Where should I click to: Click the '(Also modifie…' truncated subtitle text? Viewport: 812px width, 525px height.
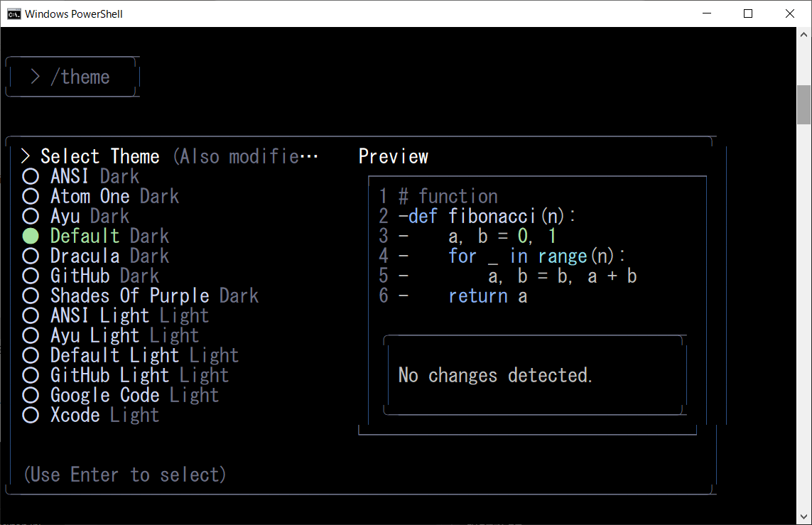pyautogui.click(x=246, y=156)
